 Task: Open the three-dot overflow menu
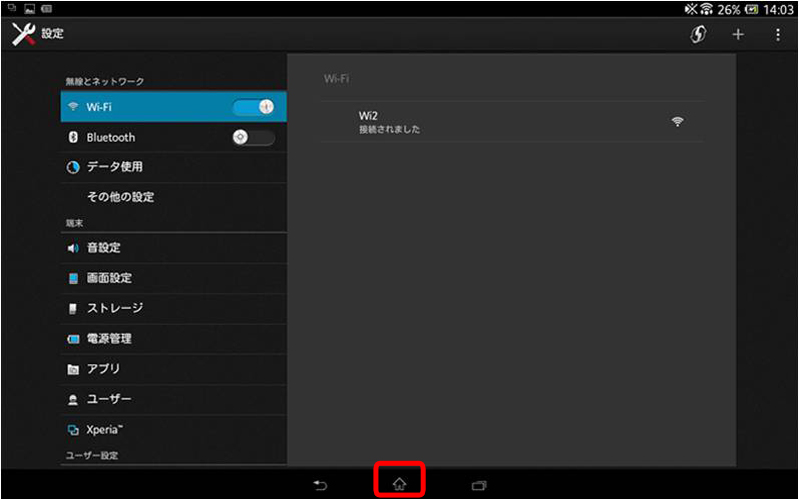tap(778, 34)
